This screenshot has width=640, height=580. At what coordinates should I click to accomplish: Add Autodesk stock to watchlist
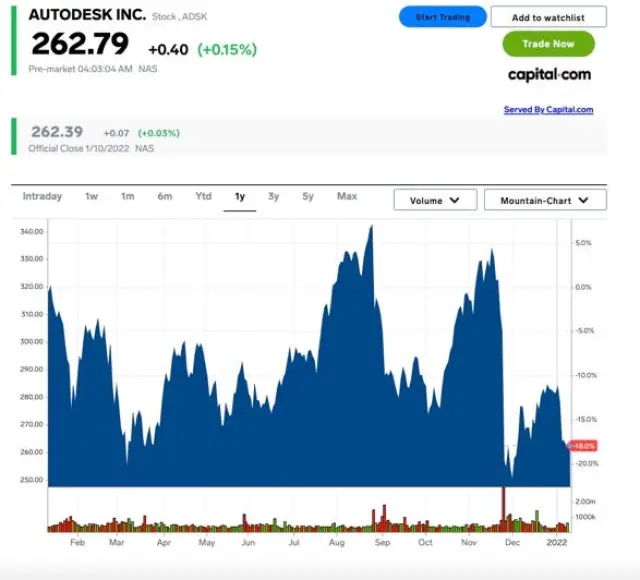(548, 17)
